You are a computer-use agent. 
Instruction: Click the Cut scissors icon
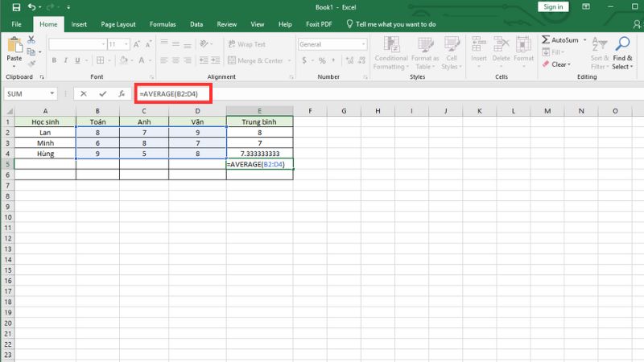(31, 39)
